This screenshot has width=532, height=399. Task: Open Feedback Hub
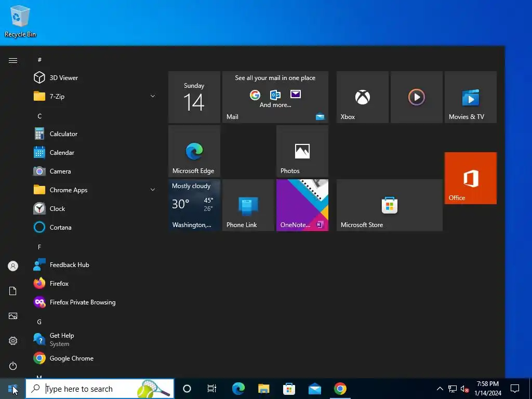[x=95, y=264]
